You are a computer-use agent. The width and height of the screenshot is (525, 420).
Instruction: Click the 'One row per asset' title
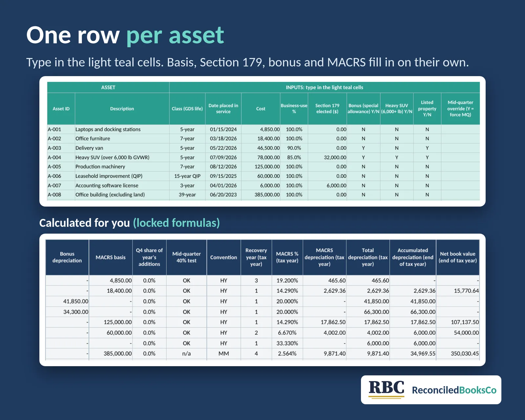tap(125, 35)
